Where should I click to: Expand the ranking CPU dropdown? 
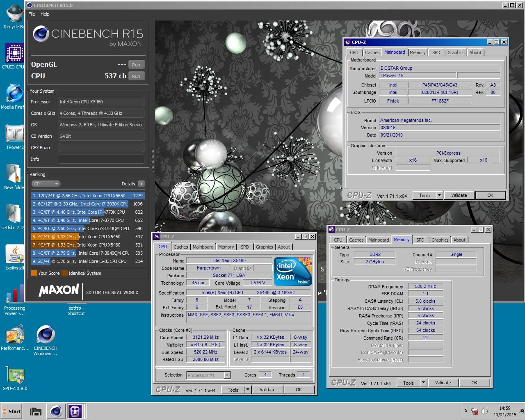[x=46, y=184]
